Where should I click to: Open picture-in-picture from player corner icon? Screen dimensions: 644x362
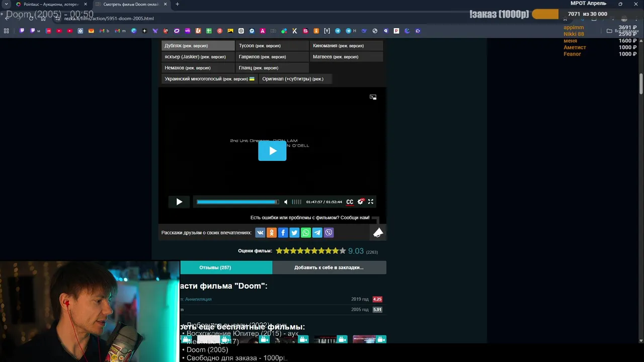[373, 97]
